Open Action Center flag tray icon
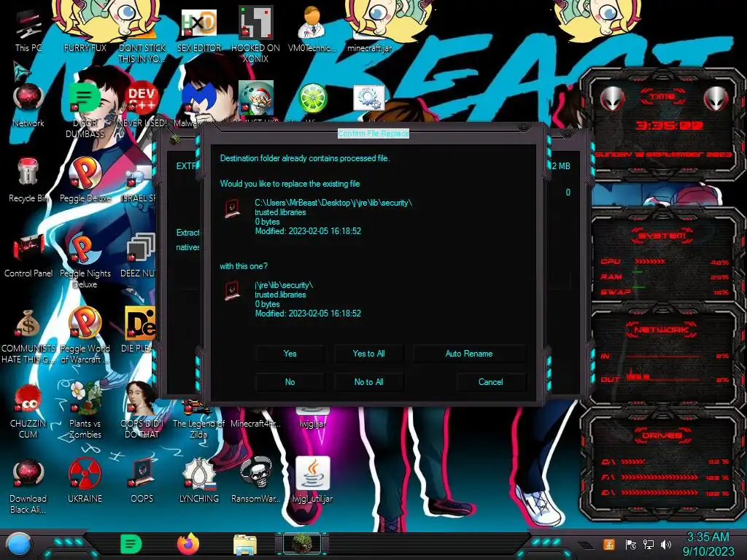 click(x=631, y=544)
